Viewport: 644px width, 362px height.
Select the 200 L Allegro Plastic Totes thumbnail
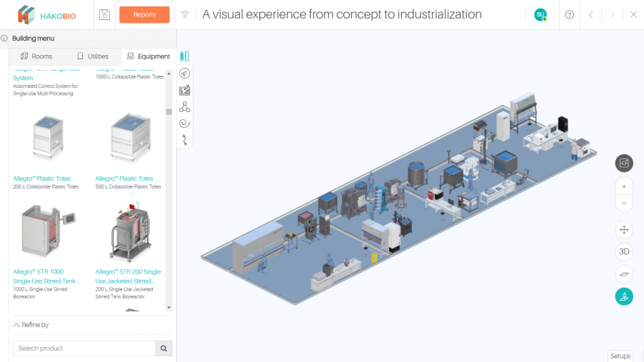point(49,137)
